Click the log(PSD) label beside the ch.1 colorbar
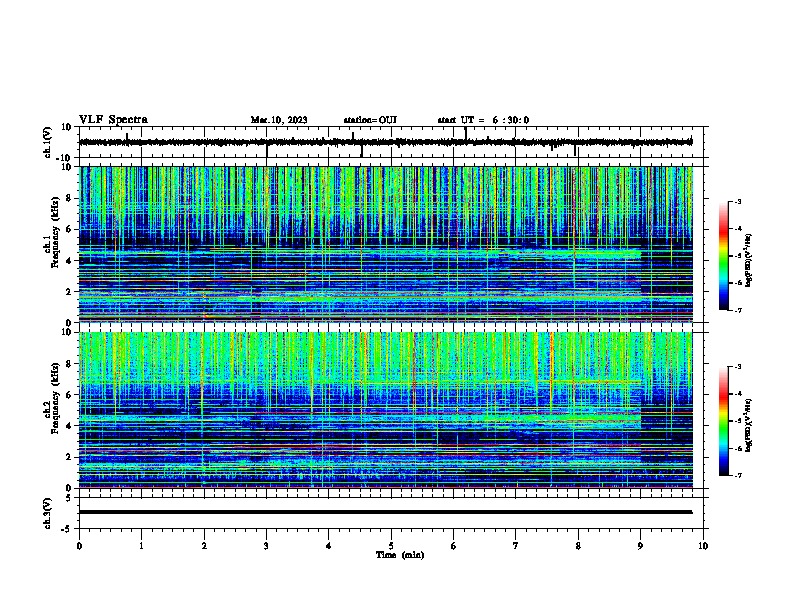This screenshot has width=792, height=612. pyautogui.click(x=749, y=260)
